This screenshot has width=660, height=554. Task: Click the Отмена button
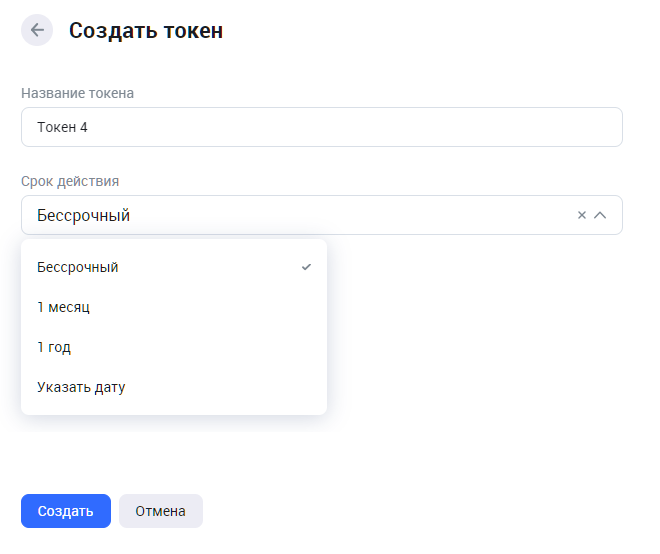[x=160, y=511]
